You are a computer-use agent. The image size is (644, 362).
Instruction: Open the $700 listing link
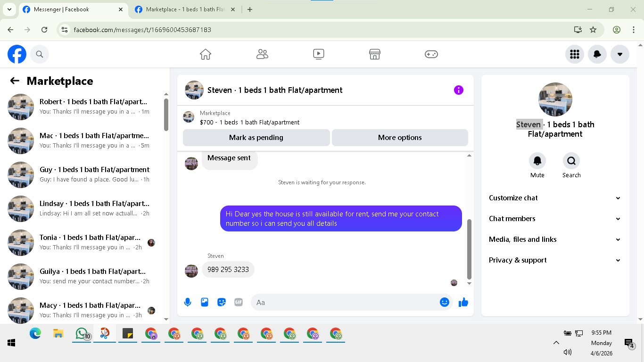point(249,122)
